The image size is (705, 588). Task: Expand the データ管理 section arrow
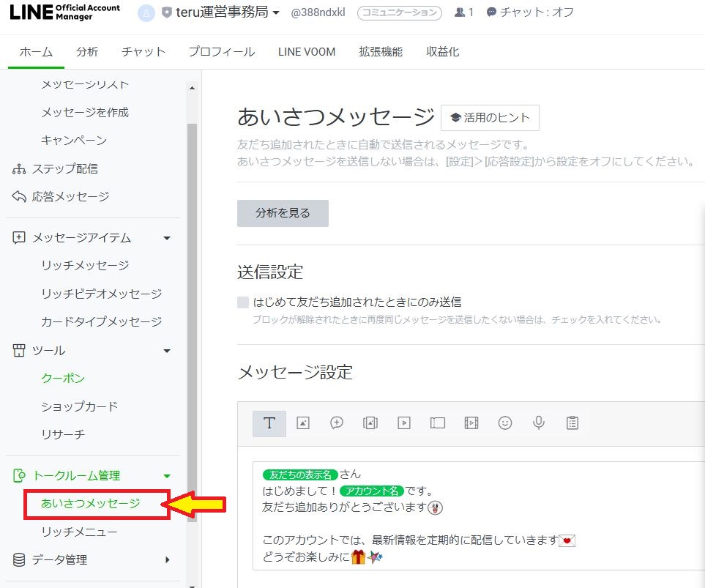[167, 560]
